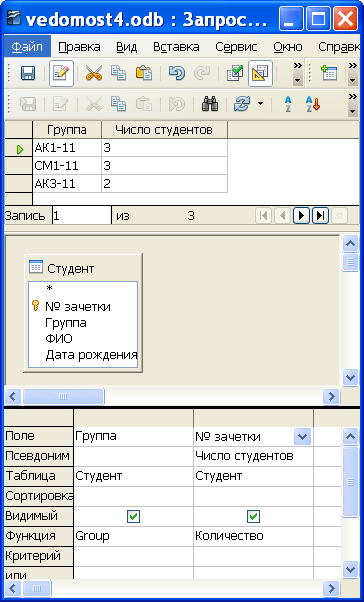This screenshot has height=602, width=364.
Task: Click the table icon beside Студент title
Action: (x=36, y=266)
